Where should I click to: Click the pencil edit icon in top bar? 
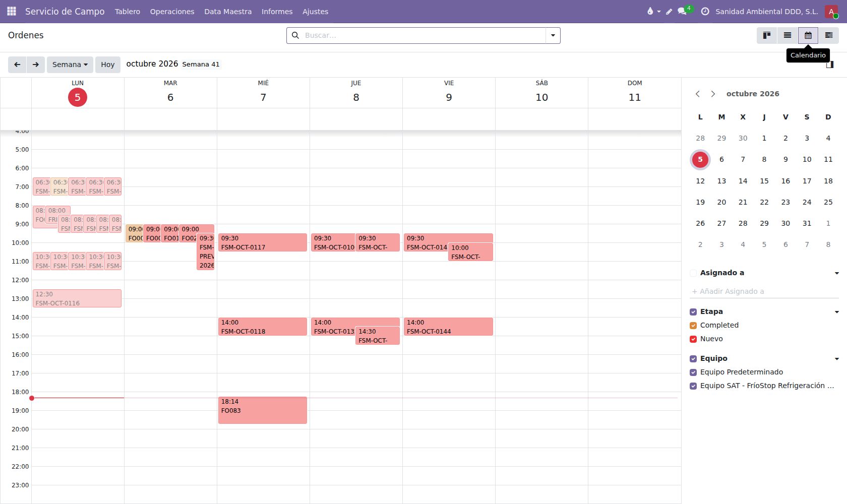669,11
